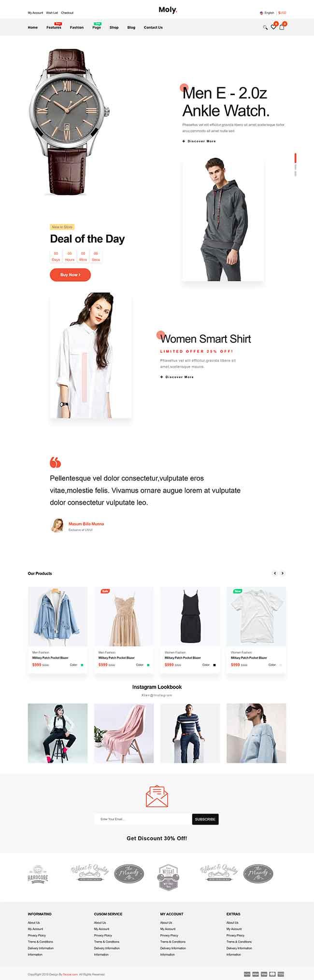Click the Subscribe button
The height and width of the screenshot is (980, 314).
pos(205,819)
